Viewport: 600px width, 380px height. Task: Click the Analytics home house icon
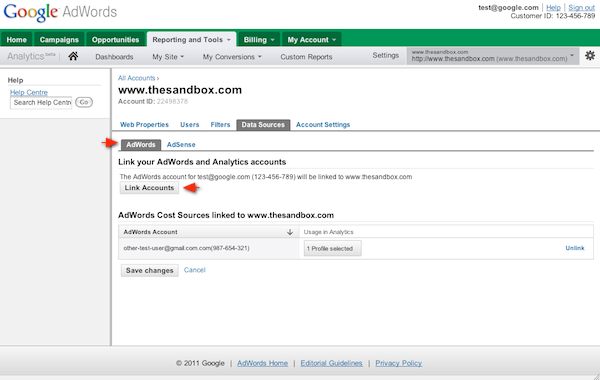point(73,56)
